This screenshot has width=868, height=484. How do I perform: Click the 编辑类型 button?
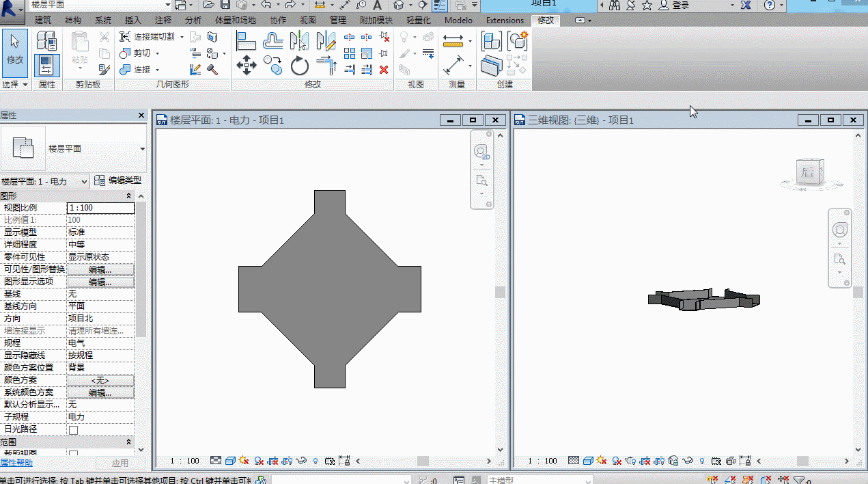pos(118,180)
